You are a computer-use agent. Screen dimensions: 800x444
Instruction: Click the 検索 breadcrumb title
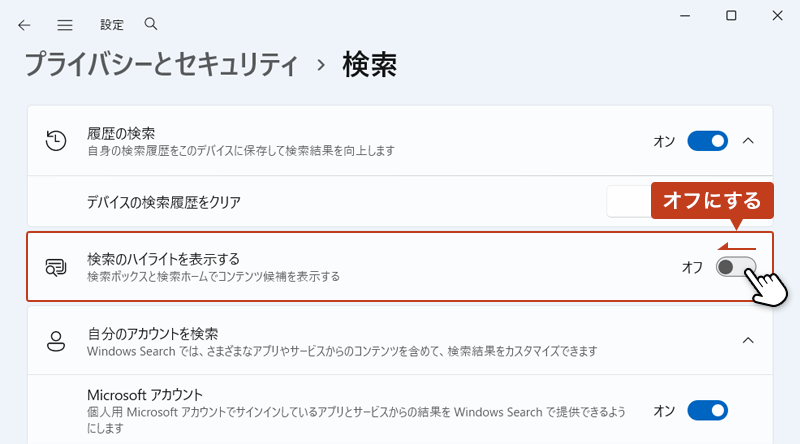click(370, 66)
